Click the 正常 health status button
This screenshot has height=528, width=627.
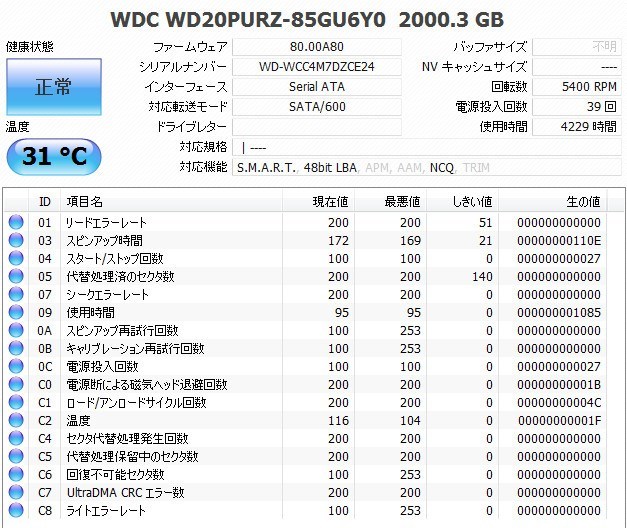[x=54, y=87]
